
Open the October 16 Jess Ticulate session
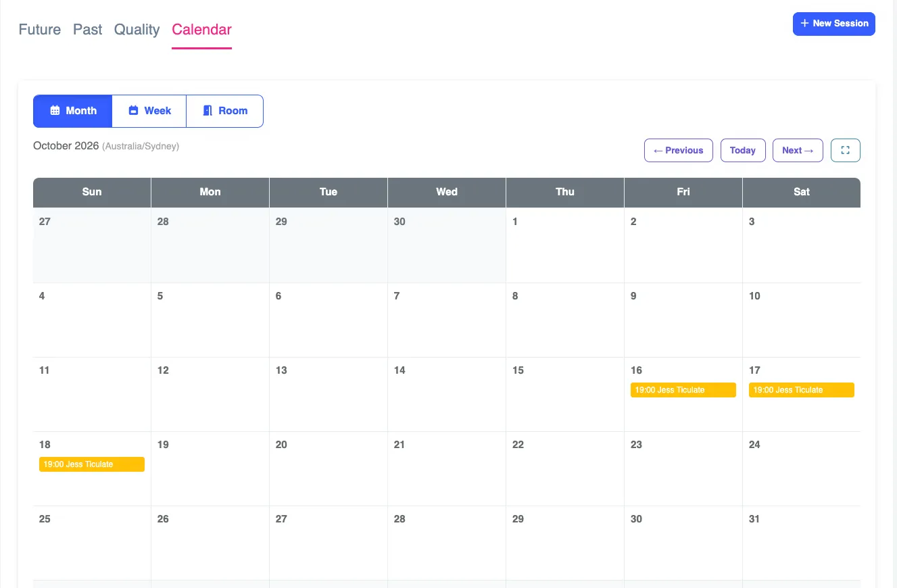[683, 390]
